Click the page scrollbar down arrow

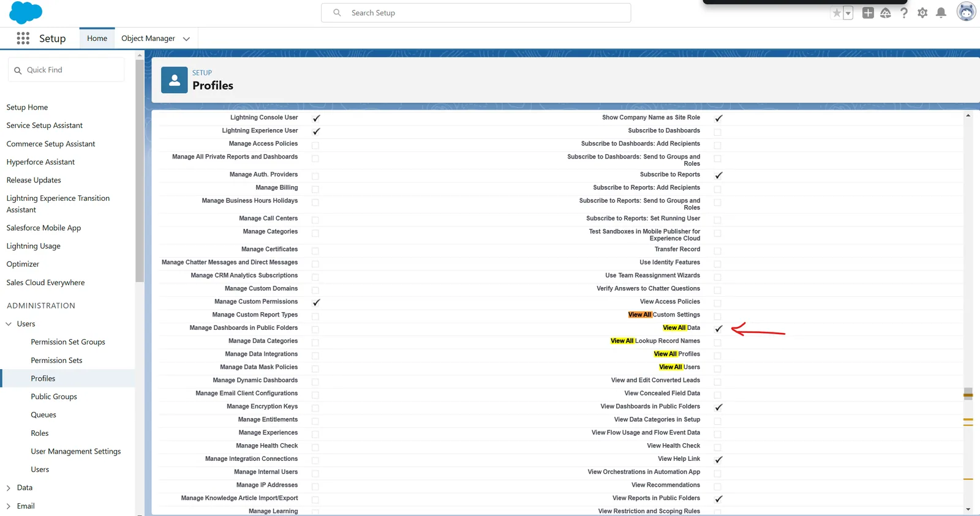tap(968, 509)
